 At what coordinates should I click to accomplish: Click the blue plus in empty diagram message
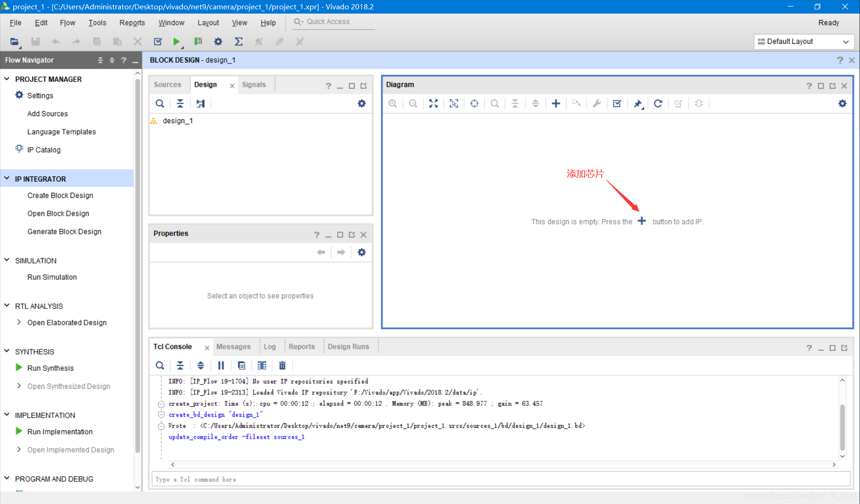point(642,221)
